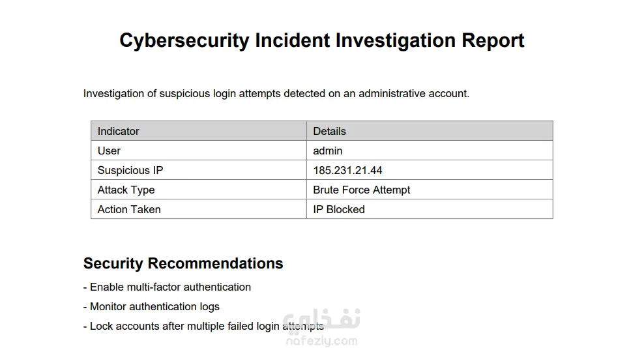This screenshot has width=644, height=348.
Task: Click the 185.231.21.44 IP address
Action: pos(347,170)
